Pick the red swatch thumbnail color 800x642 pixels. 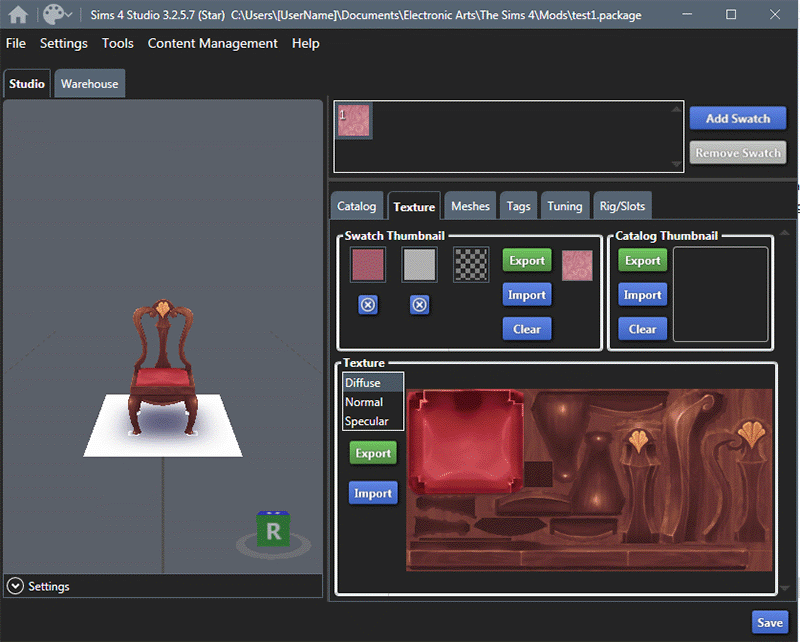[x=368, y=265]
